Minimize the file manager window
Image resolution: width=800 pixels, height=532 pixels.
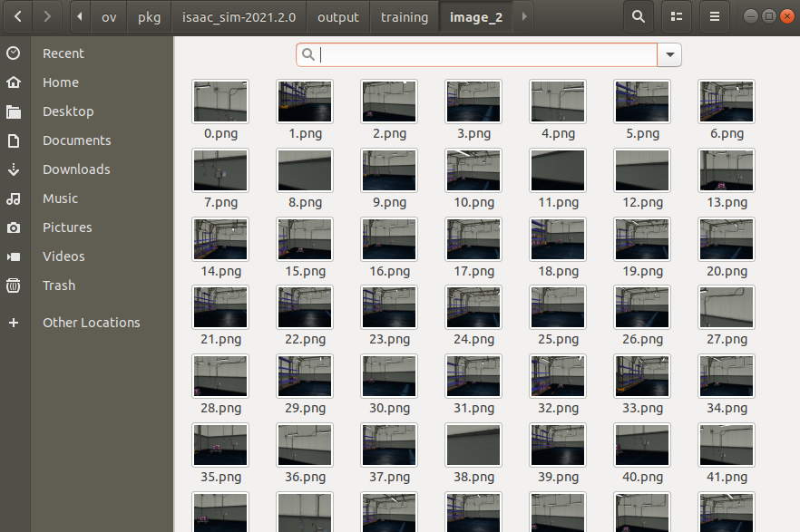pos(750,17)
